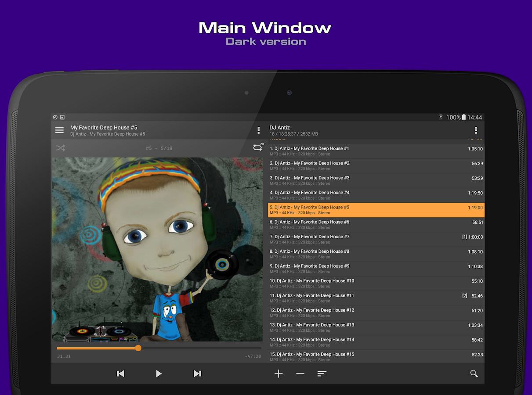Open playlist search
Image resolution: width=532 pixels, height=395 pixels.
click(x=474, y=373)
